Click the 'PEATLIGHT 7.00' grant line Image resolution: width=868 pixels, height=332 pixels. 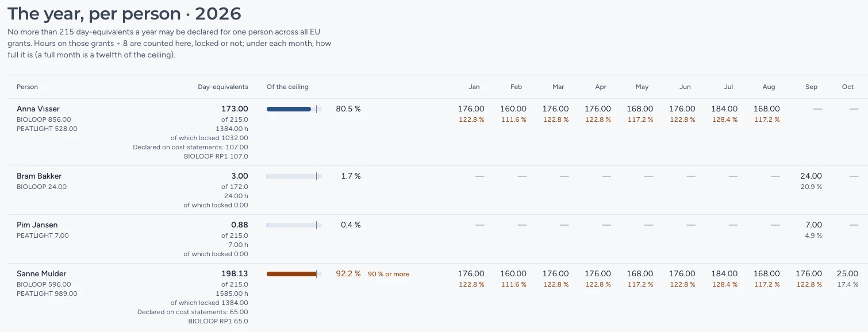pyautogui.click(x=43, y=236)
